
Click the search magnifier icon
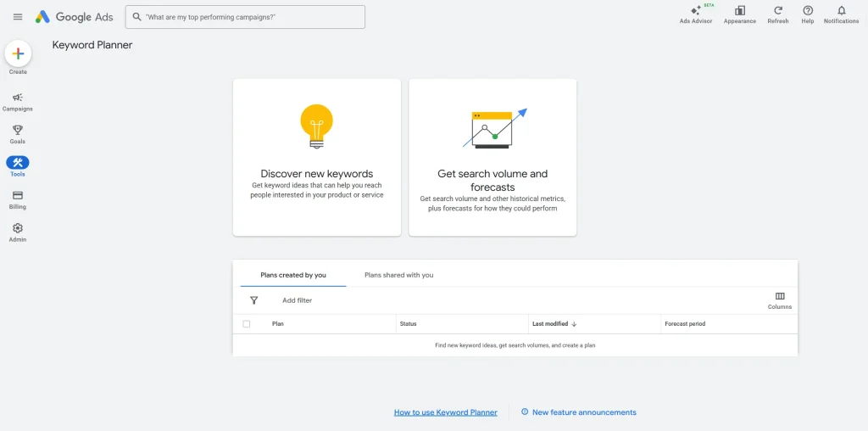[136, 17]
